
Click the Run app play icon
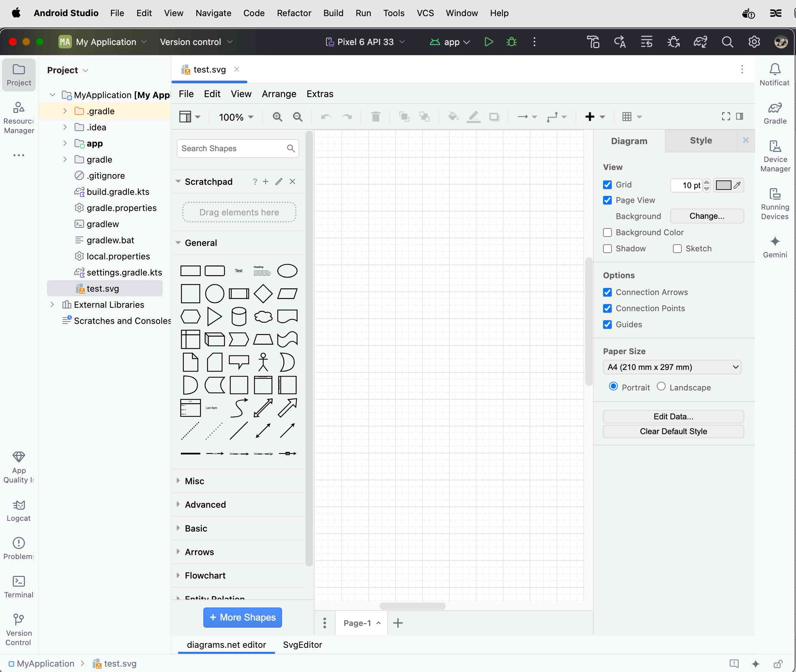click(x=488, y=42)
